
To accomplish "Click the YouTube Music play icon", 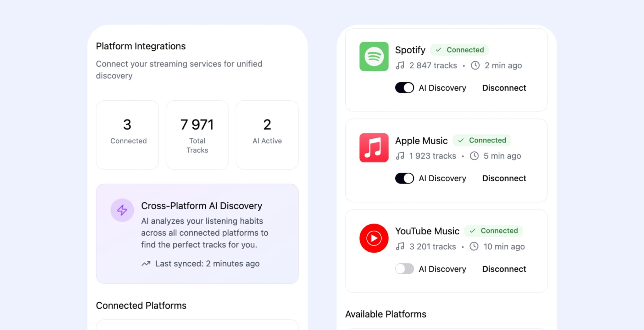I will [374, 238].
